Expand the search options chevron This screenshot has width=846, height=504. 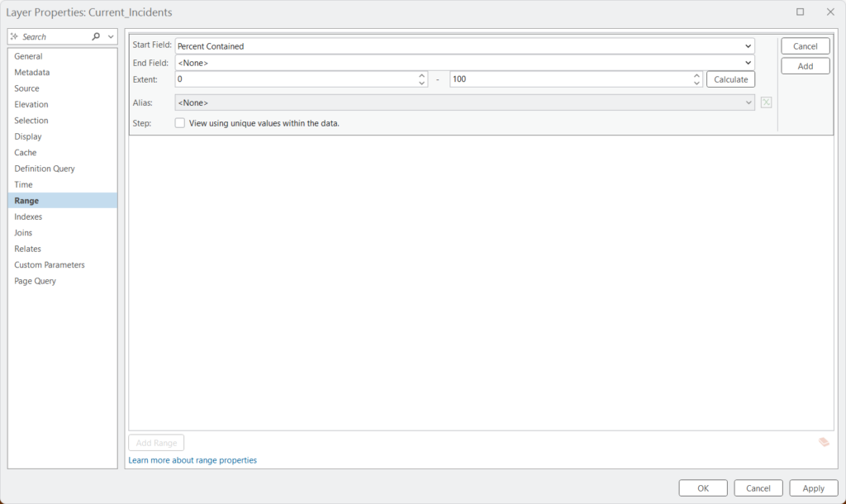111,36
